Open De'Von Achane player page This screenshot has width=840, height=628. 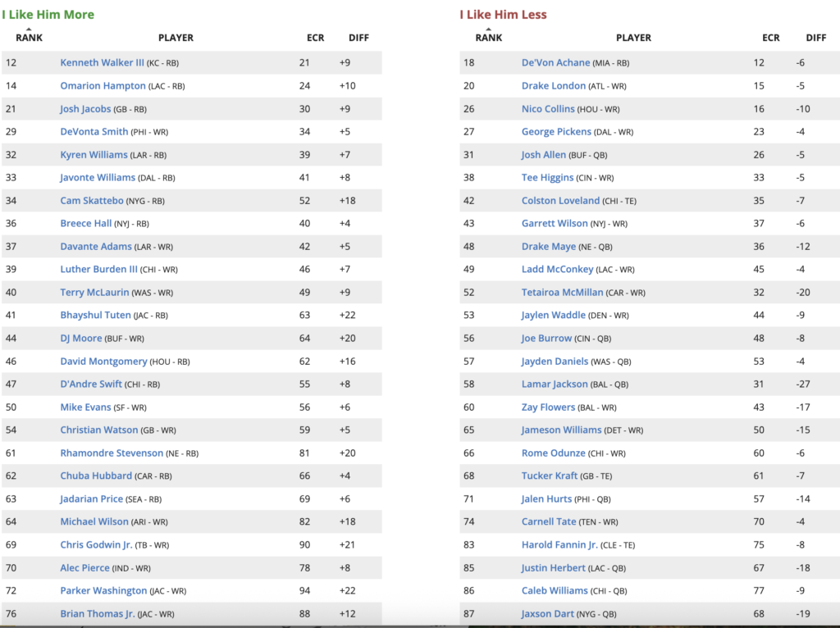(x=555, y=63)
